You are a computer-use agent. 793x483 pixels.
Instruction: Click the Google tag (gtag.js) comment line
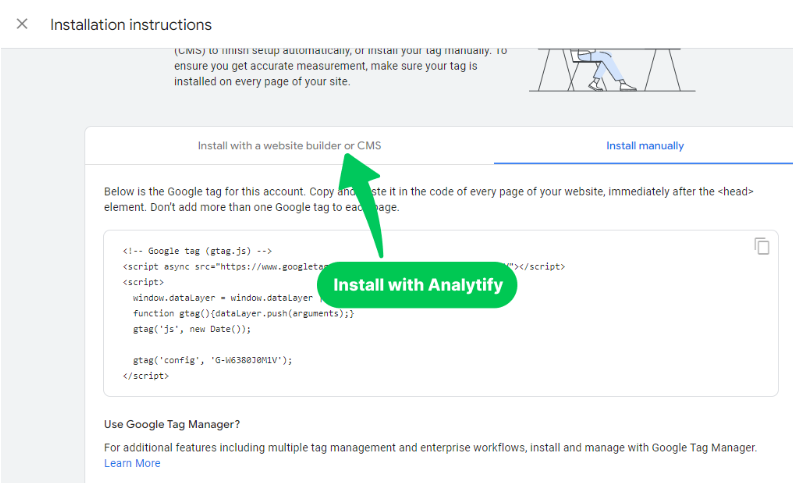pyautogui.click(x=197, y=251)
